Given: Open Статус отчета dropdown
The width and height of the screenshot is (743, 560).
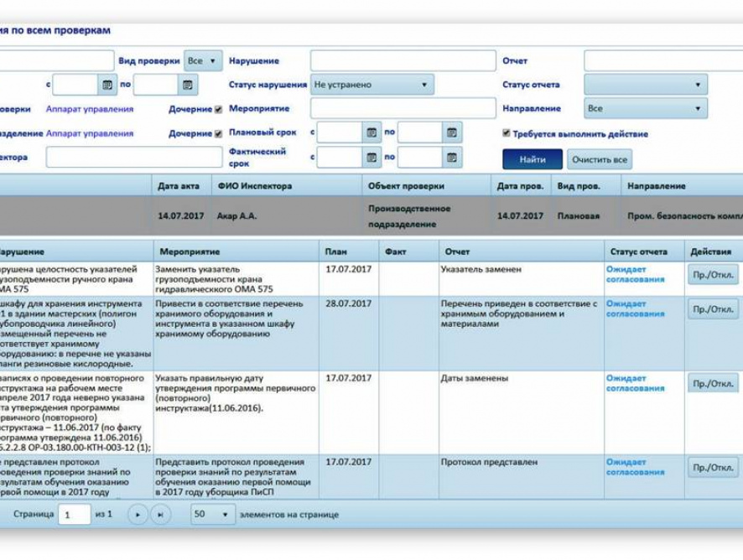Looking at the screenshot, I should pyautogui.click(x=646, y=85).
